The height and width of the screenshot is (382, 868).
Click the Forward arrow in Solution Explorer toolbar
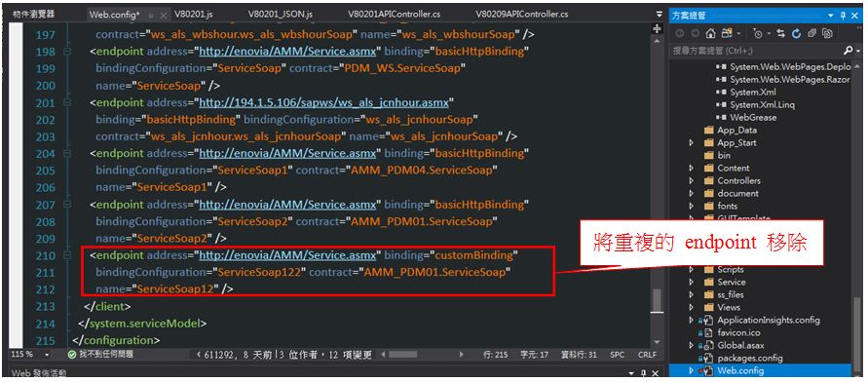[695, 34]
